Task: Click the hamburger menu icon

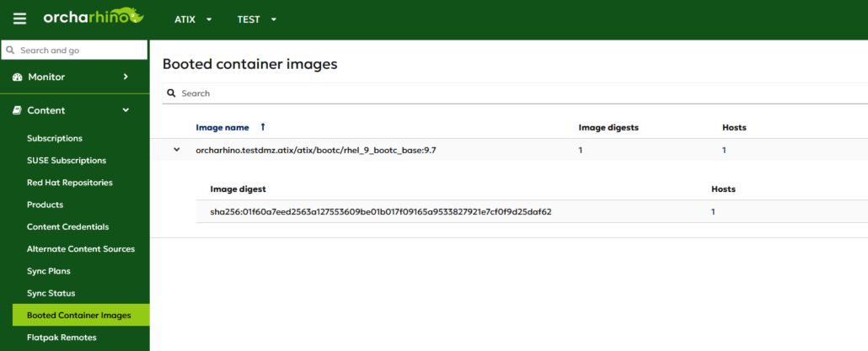Action: click(x=19, y=19)
